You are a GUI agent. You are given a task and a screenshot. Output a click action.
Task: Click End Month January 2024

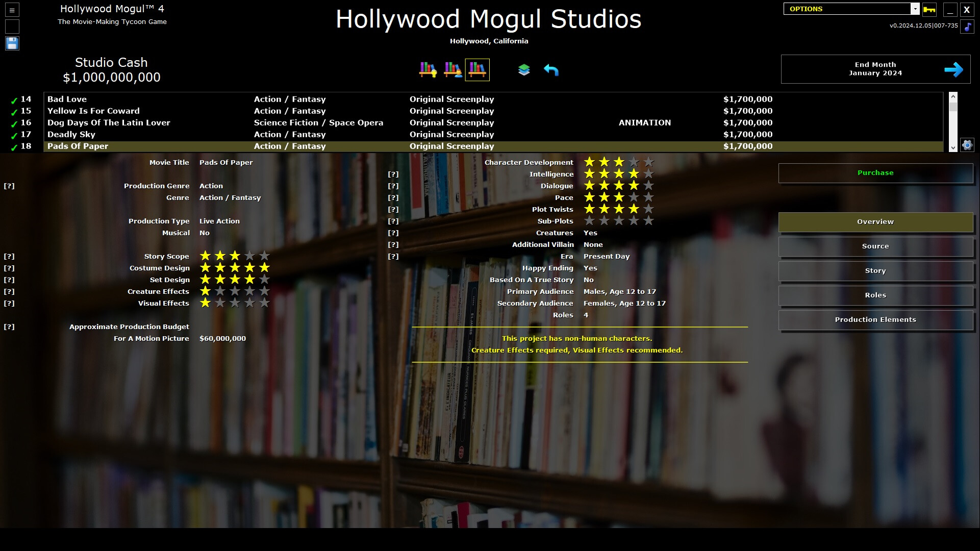875,69
